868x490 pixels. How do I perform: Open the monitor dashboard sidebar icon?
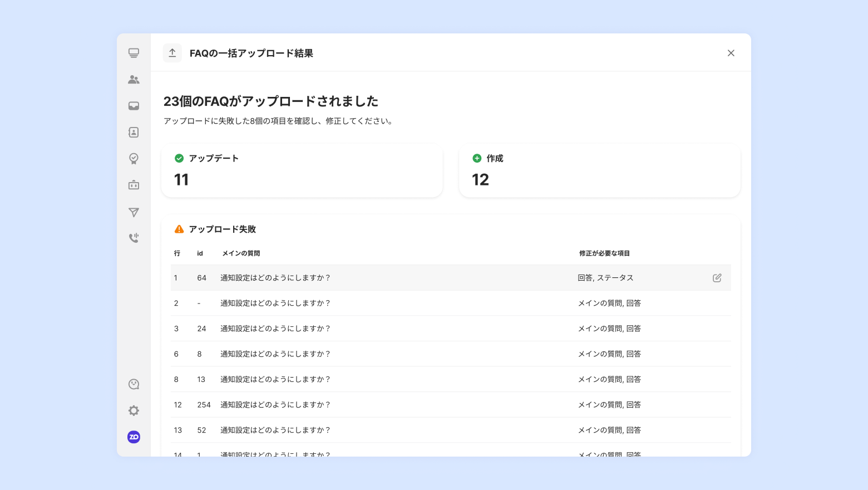pos(134,53)
